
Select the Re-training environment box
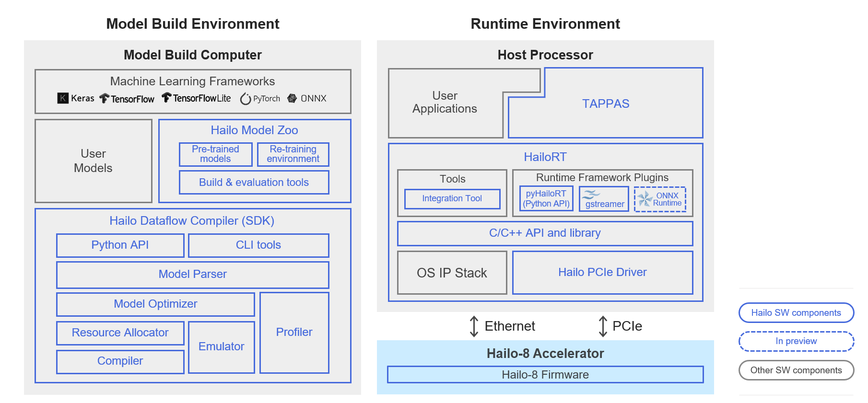293,154
